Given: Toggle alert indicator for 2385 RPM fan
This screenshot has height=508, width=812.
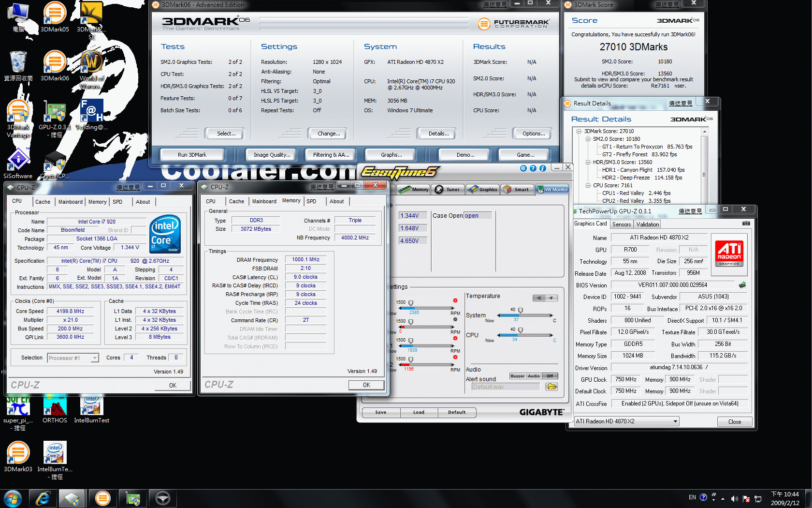Looking at the screenshot, I should 455,300.
